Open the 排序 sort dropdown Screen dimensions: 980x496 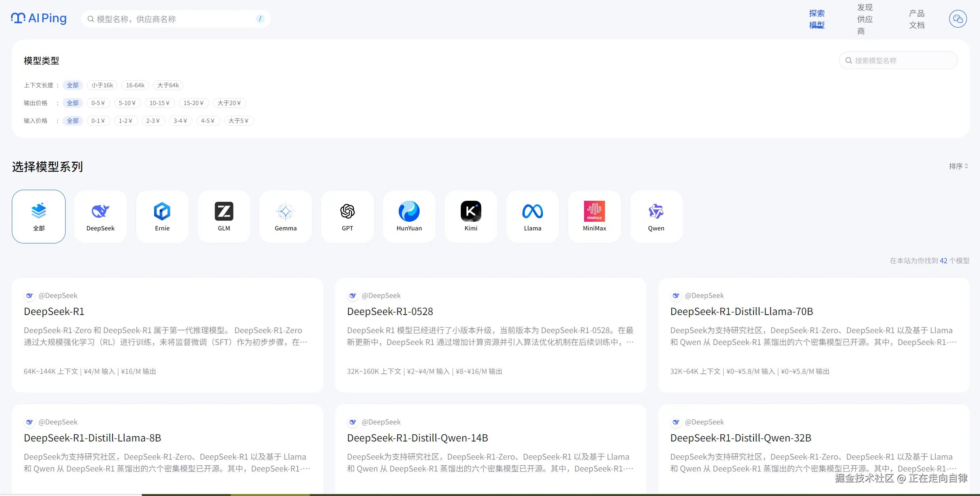(958, 166)
